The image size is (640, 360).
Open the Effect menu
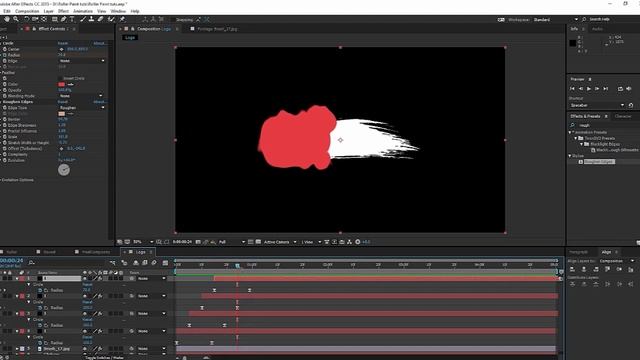click(x=63, y=11)
